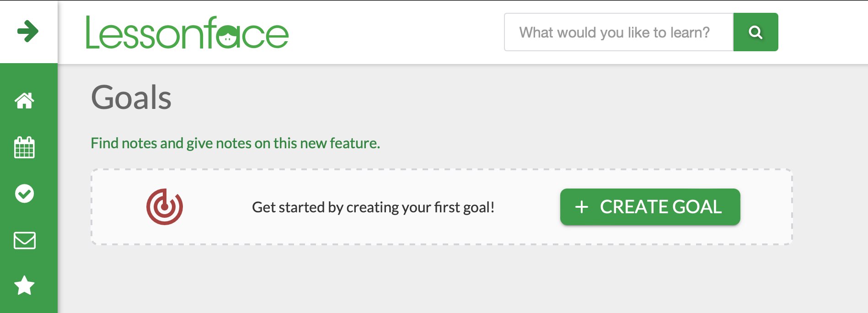The image size is (868, 313).
Task: Click the red target goal icon
Action: click(x=165, y=207)
